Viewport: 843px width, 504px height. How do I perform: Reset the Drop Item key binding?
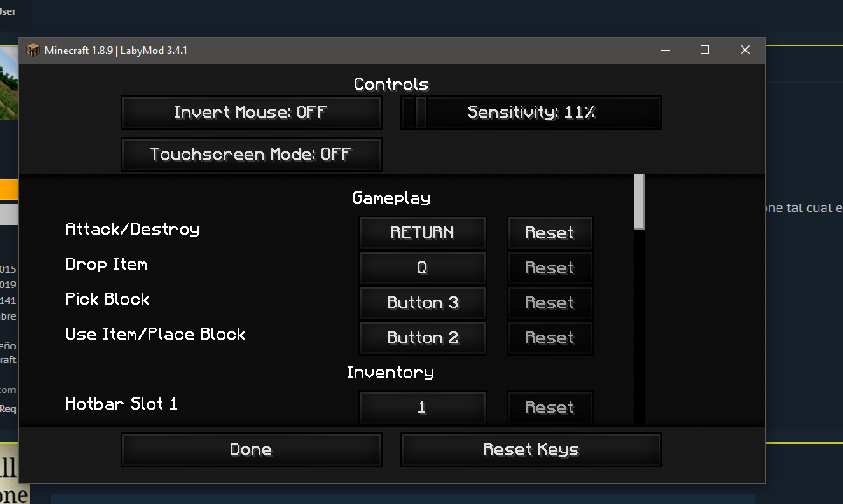[x=550, y=268]
